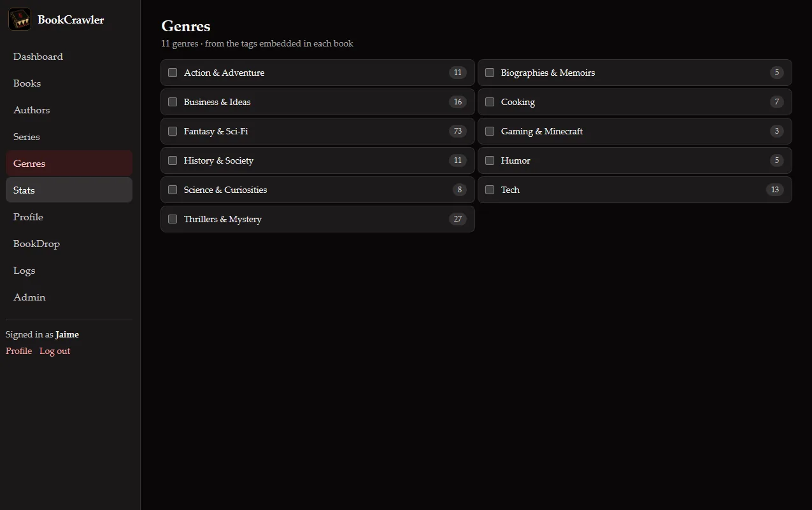Click the username Jaime
Image resolution: width=812 pixels, height=510 pixels.
68,334
